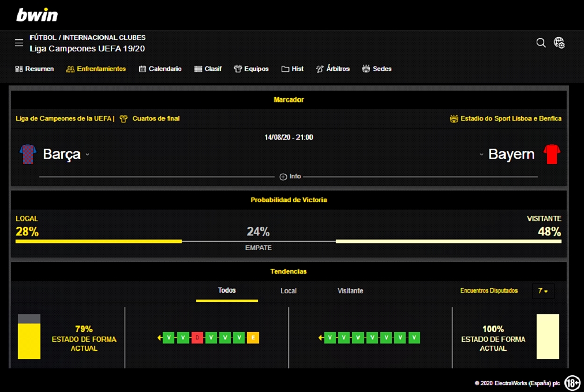This screenshot has width=584, height=392.
Task: Click Barça's yellow form bar
Action: click(x=29, y=337)
